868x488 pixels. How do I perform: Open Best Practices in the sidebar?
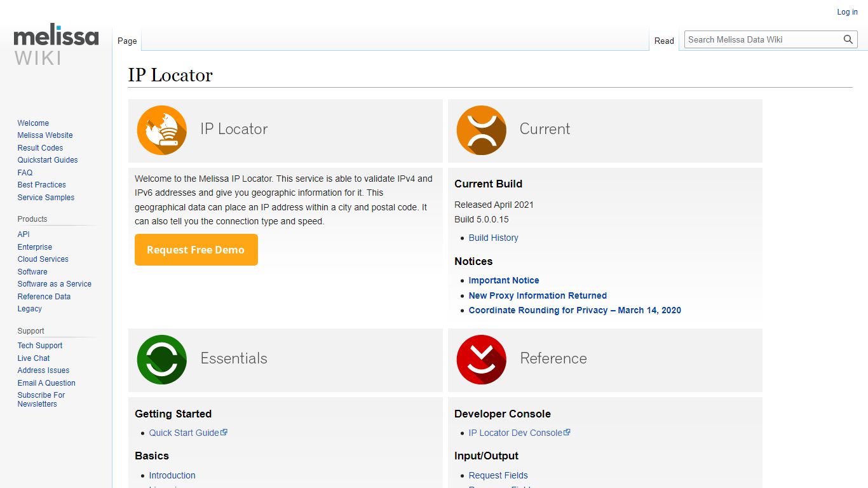click(42, 185)
